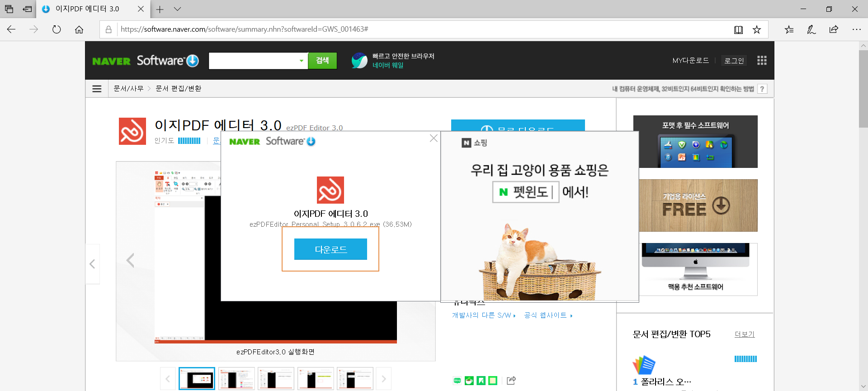Open the NAVER logo link in header

pos(111,61)
